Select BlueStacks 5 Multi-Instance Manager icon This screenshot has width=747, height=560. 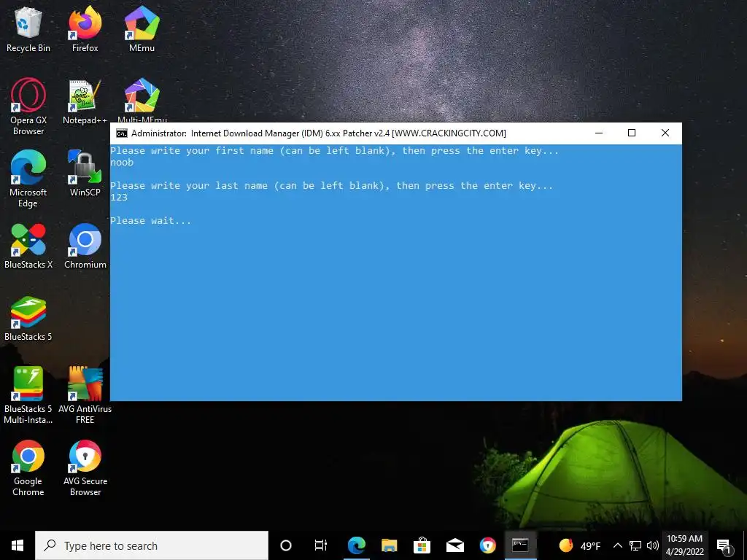pyautogui.click(x=28, y=395)
